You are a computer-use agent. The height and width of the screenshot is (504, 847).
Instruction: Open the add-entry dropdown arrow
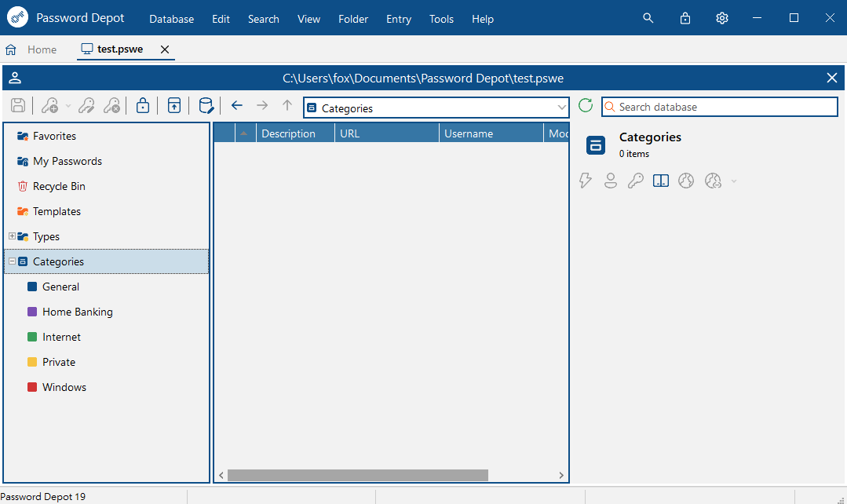[x=68, y=106]
